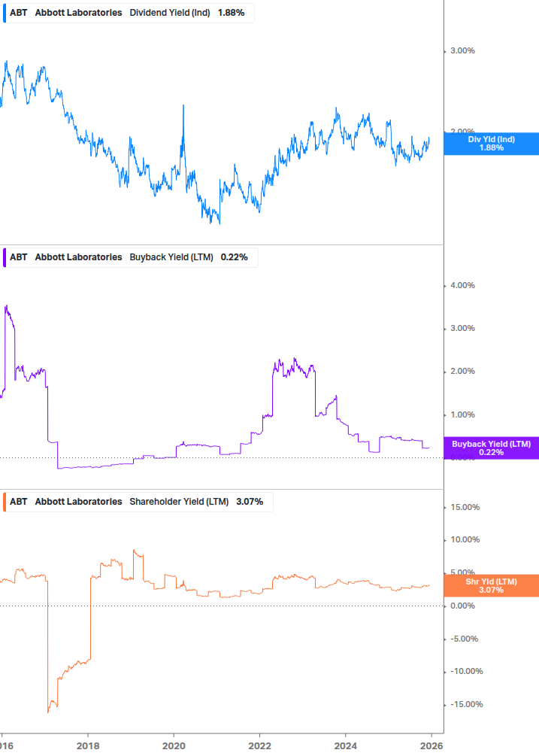
Task: Click the 3.07% value in the shareholder legend
Action: click(x=250, y=502)
